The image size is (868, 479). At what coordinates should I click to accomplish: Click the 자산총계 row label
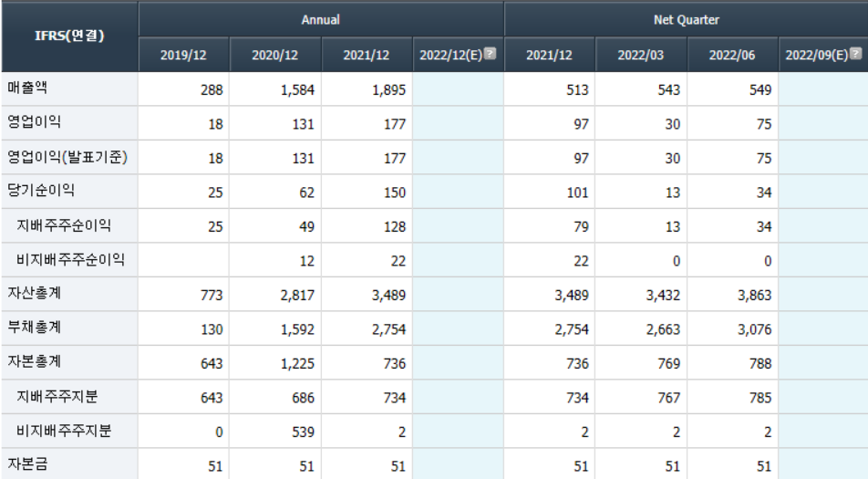coord(35,293)
